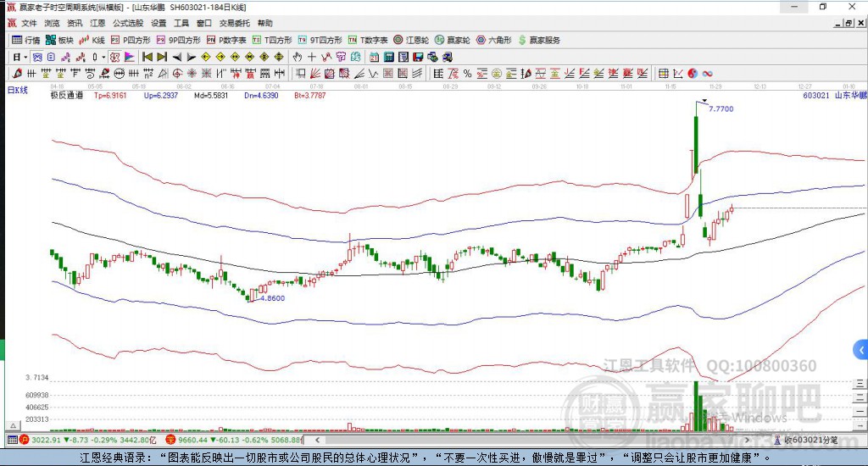Click the volume pane up-triangle button

pyautogui.click(x=13, y=425)
